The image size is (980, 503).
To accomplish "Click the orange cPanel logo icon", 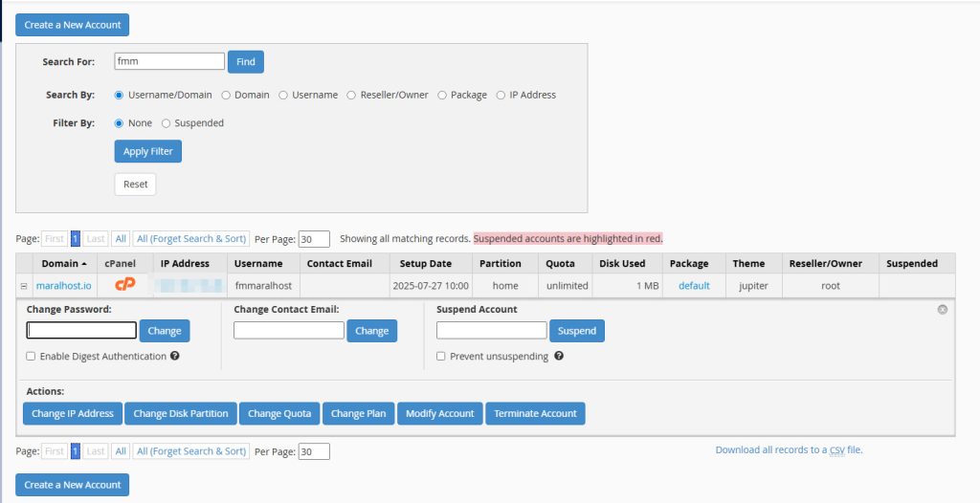I will [x=125, y=285].
